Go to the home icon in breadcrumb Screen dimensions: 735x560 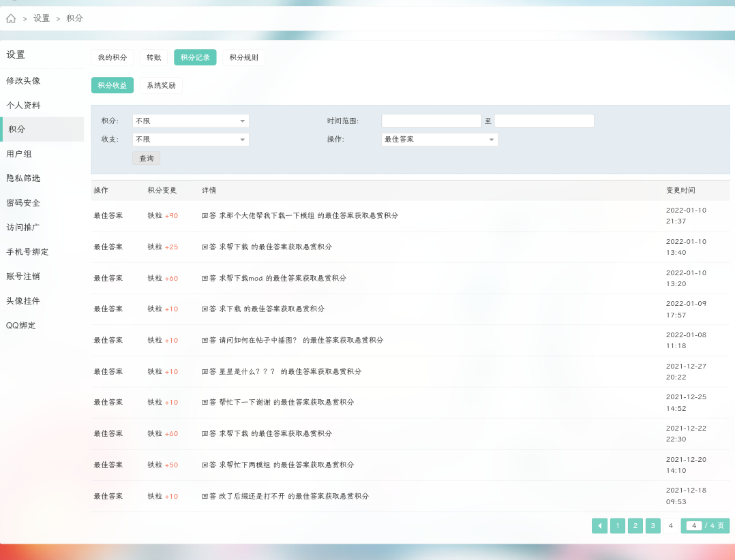pos(11,18)
